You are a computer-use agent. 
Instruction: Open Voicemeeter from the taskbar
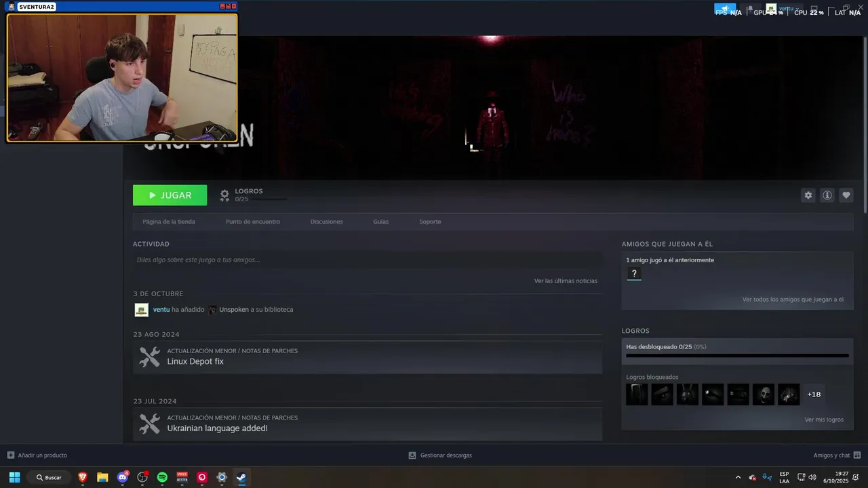[x=182, y=477]
